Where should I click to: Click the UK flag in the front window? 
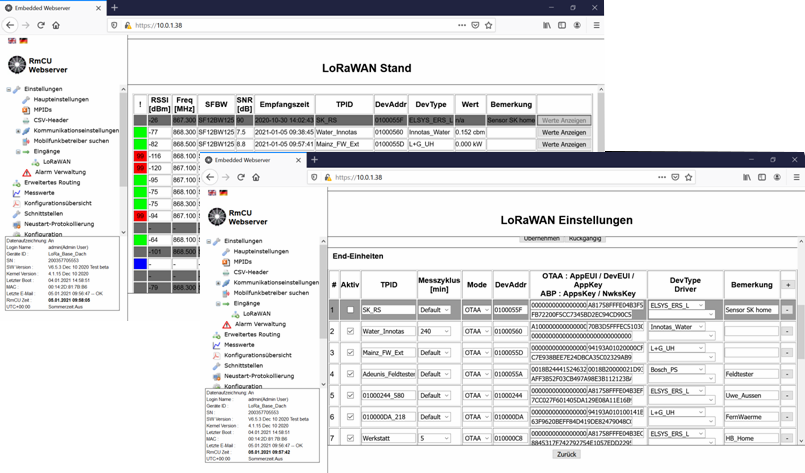coord(211,192)
